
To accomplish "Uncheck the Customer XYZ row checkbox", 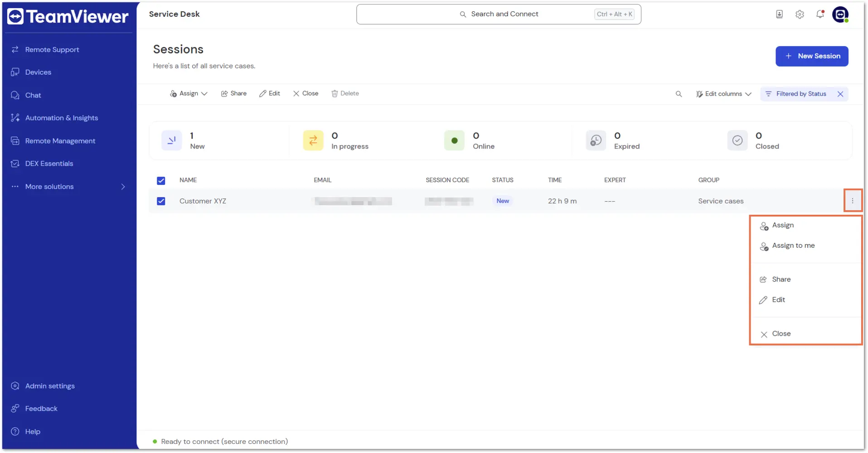I will [x=161, y=201].
